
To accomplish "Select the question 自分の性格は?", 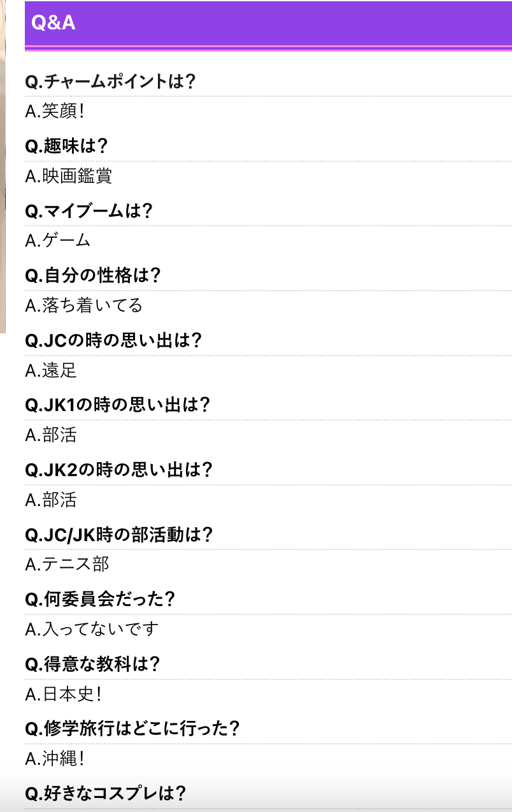I will point(92,275).
